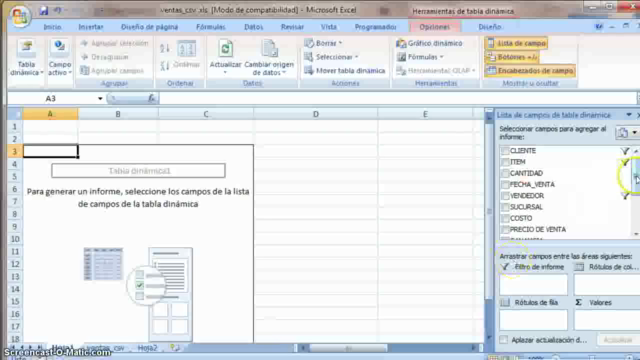Sort ascending A to Z

click(164, 48)
